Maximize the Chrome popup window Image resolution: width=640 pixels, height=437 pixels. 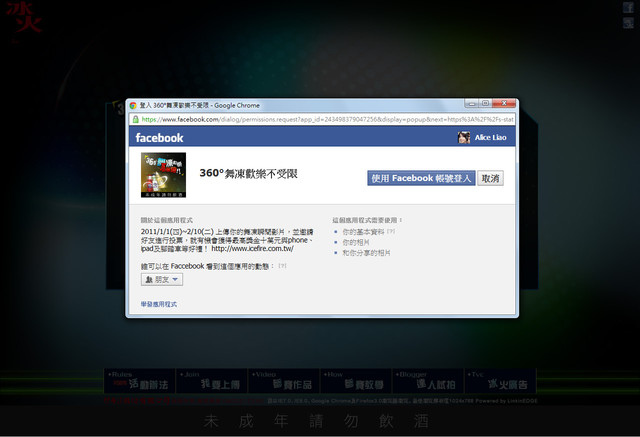click(485, 104)
